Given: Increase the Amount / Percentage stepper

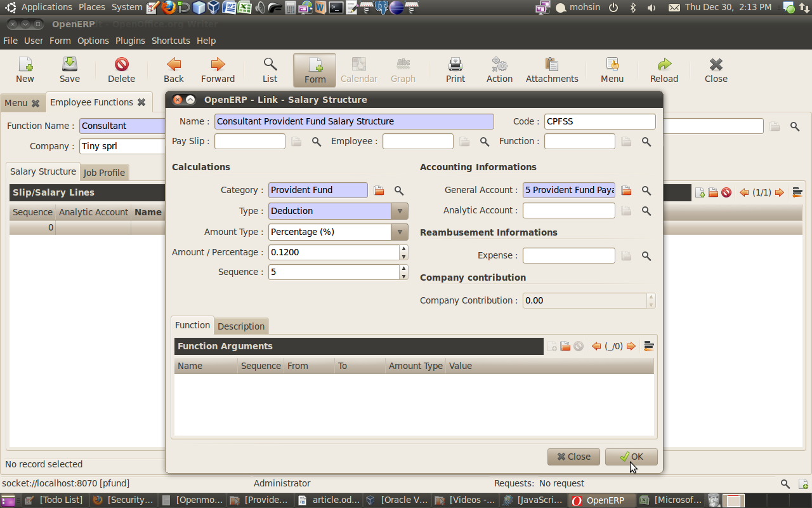Looking at the screenshot, I should pos(403,249).
